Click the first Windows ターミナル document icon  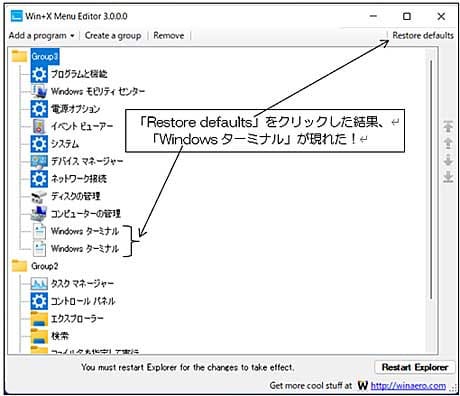coord(39,231)
